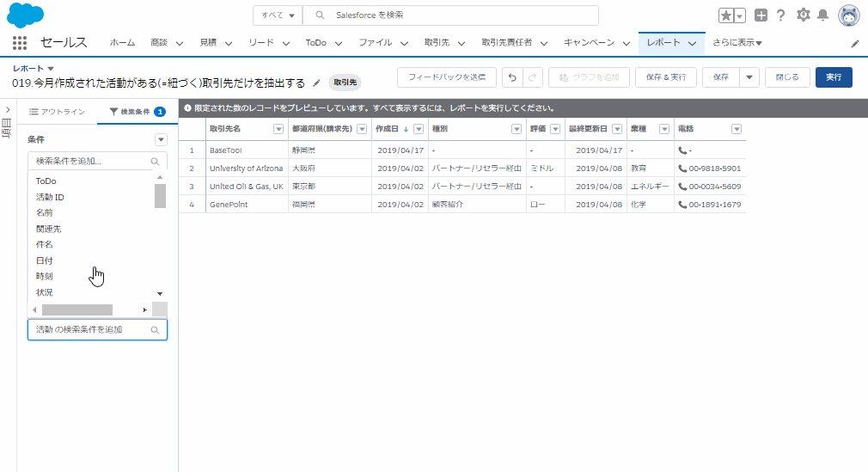Open the 取引先 tab
The width and height of the screenshot is (868, 472).
pyautogui.click(x=437, y=43)
